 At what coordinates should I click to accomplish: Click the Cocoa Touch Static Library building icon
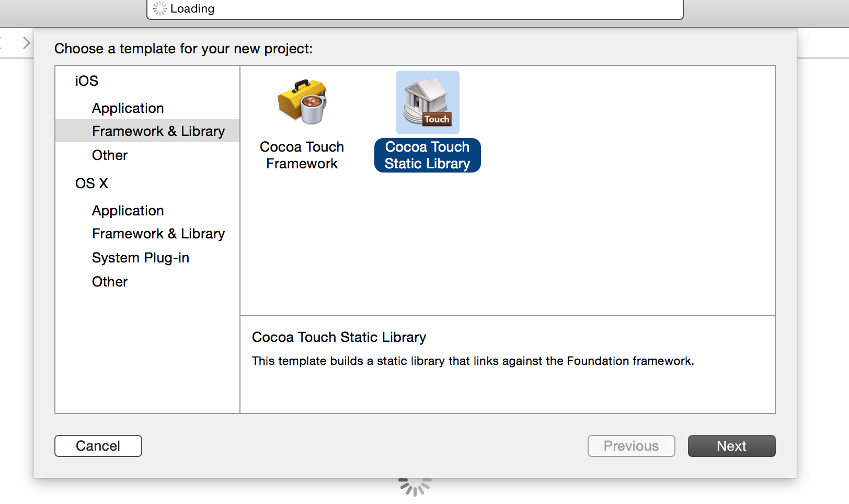(427, 102)
